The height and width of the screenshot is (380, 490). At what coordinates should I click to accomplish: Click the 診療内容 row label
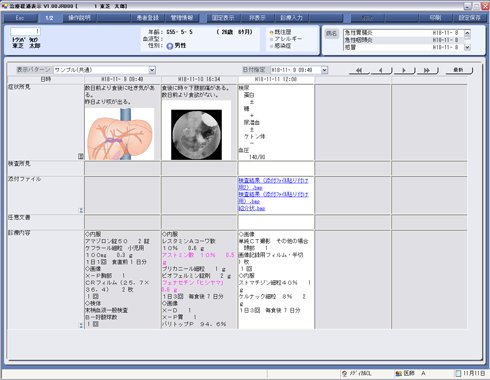point(19,233)
